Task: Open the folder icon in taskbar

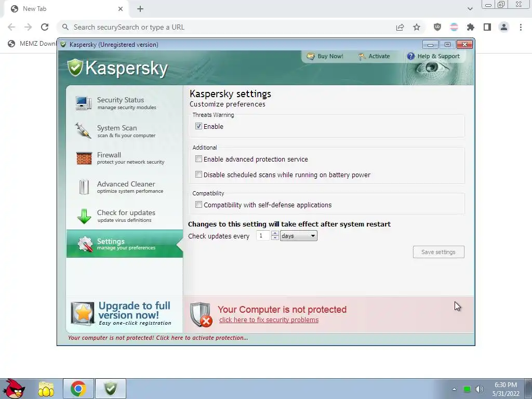Action: click(x=46, y=389)
